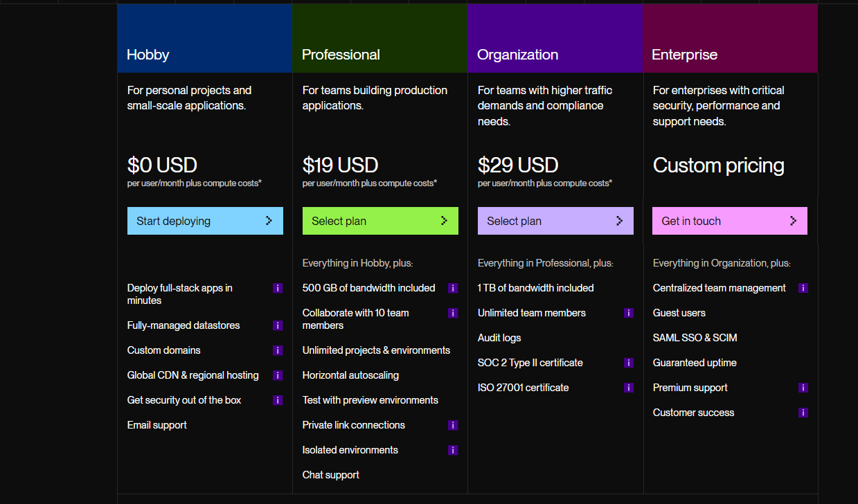Select plan under Professional tier
858x504 pixels.
point(380,221)
